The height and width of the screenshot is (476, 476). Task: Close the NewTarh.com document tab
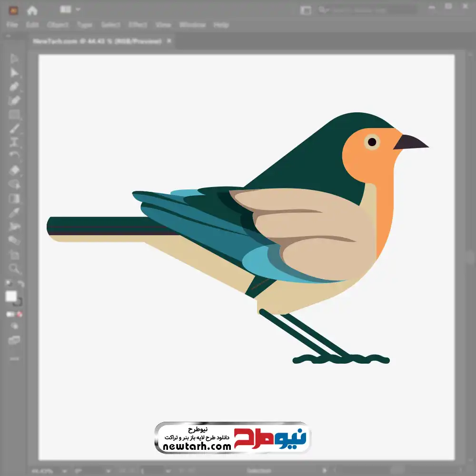pyautogui.click(x=169, y=41)
